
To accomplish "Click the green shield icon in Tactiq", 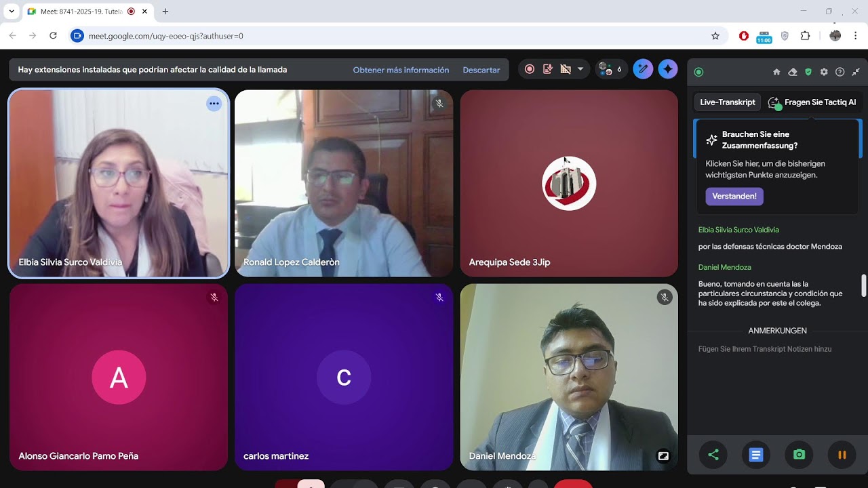I will pos(808,72).
